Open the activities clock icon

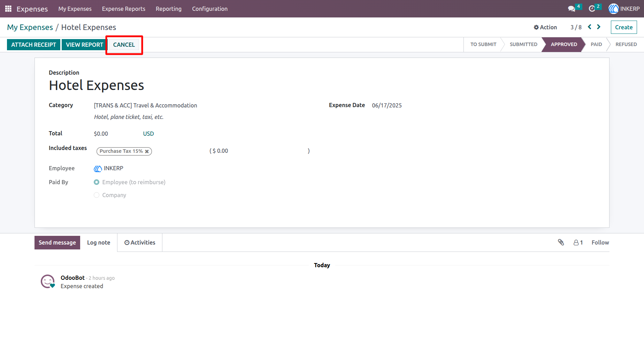tap(592, 9)
